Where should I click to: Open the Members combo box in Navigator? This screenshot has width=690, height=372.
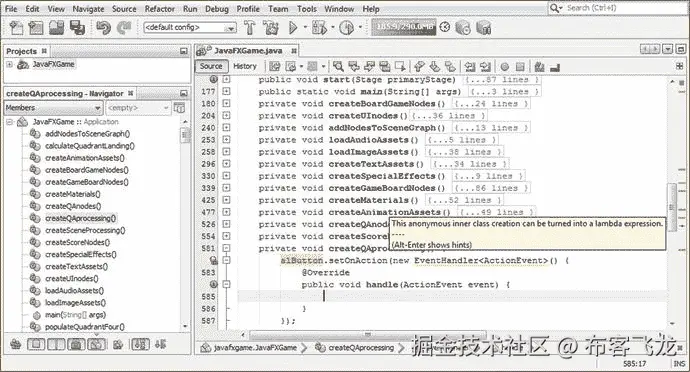point(54,107)
